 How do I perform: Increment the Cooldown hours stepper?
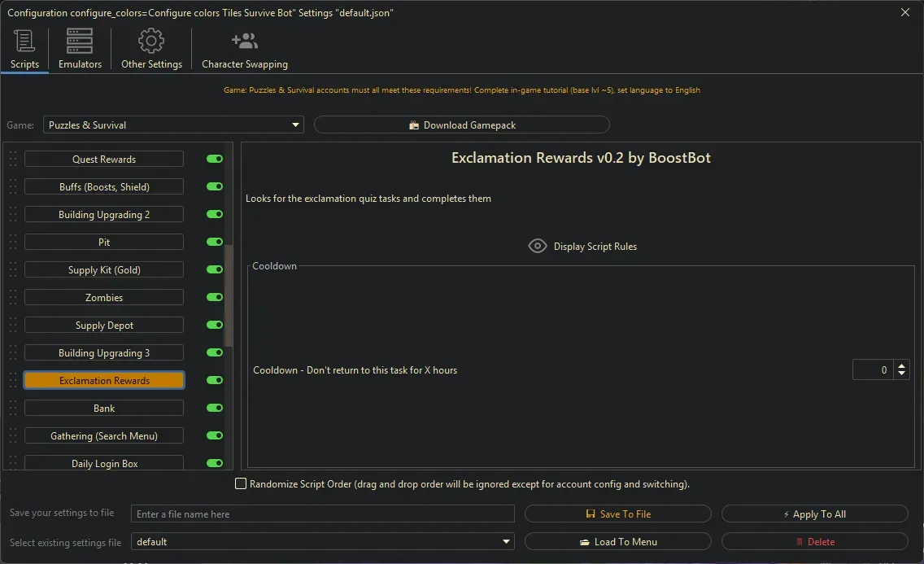pos(901,365)
